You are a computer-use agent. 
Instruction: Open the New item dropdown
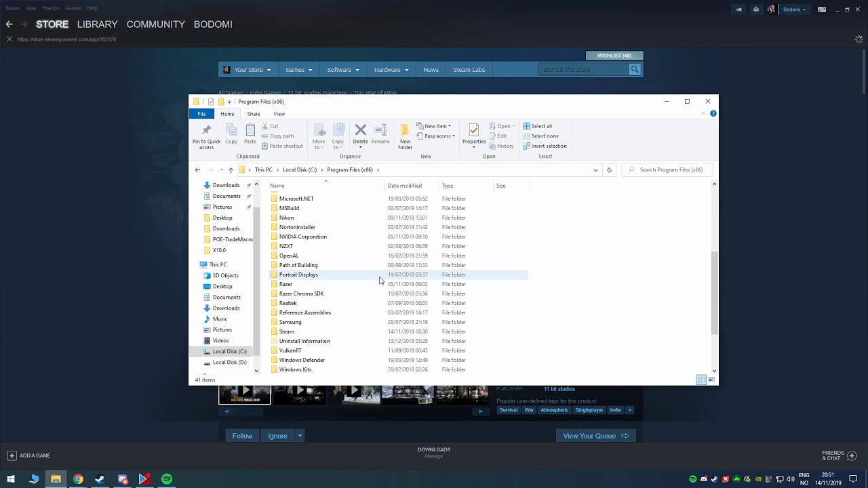(434, 125)
